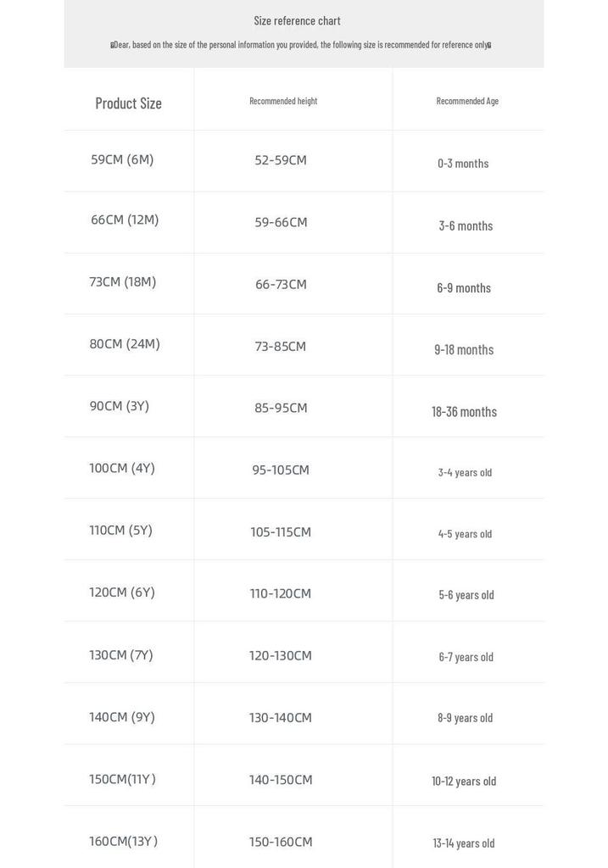608x868 pixels.
Task: Select the 140CM (9Y) size cell
Action: 122,717
